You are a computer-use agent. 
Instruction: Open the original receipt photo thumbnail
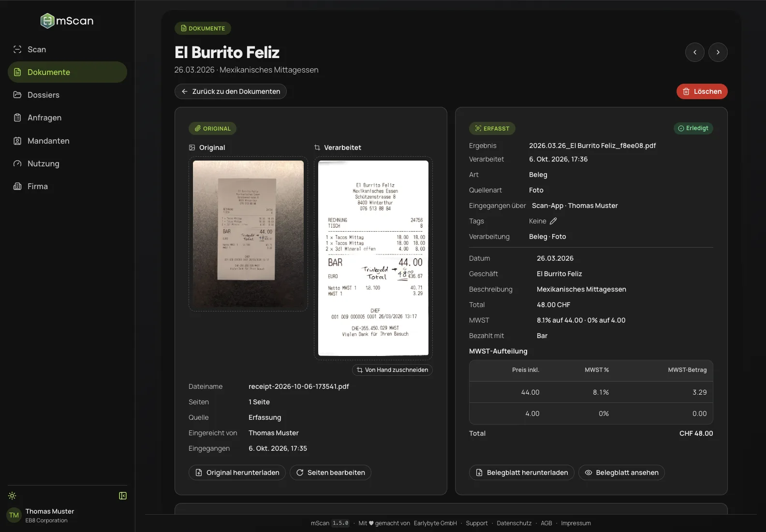[x=248, y=234]
